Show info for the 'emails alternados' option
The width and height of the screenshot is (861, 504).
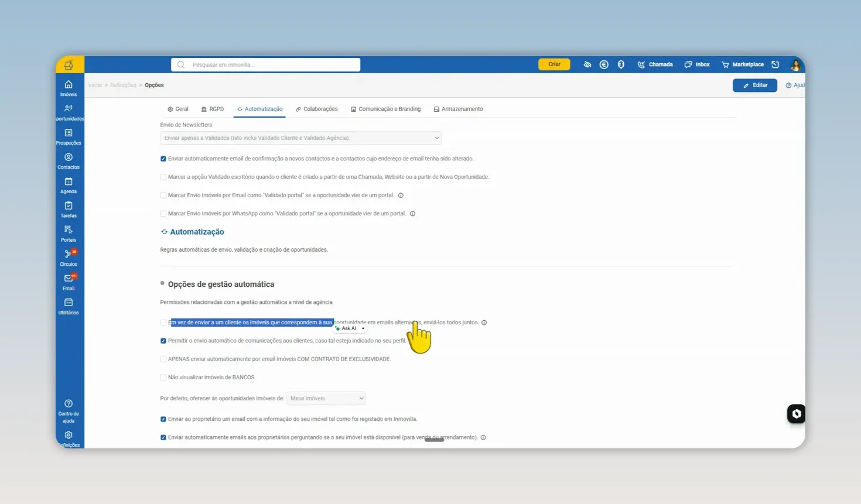coord(484,323)
